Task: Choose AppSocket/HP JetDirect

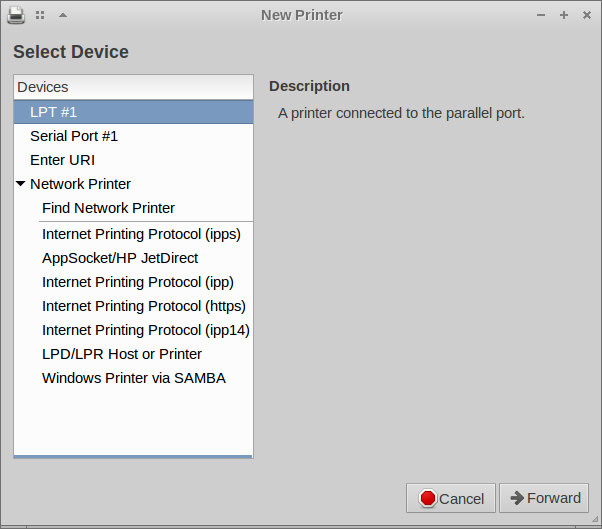Action: tap(120, 258)
